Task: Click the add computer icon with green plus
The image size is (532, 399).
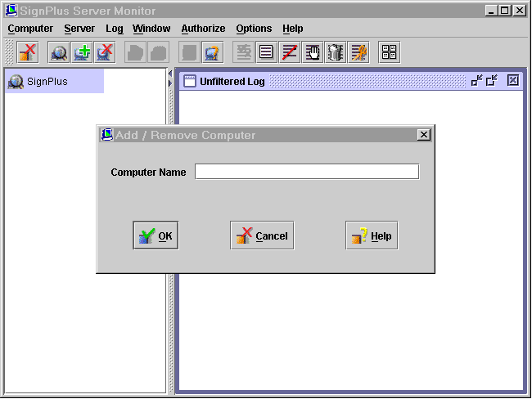Action: point(82,53)
